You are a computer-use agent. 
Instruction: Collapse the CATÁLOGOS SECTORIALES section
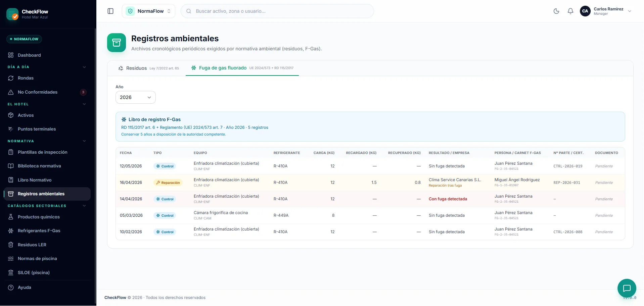click(84, 206)
